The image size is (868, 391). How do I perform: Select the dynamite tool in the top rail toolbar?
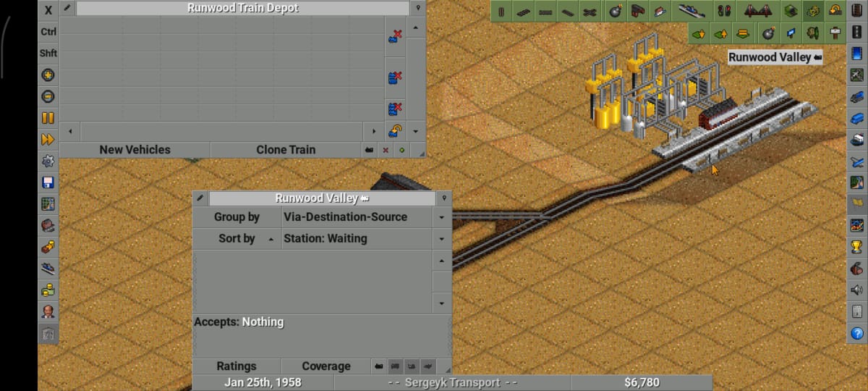tap(615, 11)
